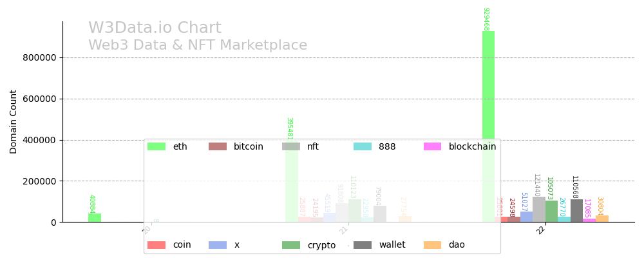Image resolution: width=644 pixels, height=258 pixels.
Task: Select the wallet legend swatch
Action: pos(363,245)
